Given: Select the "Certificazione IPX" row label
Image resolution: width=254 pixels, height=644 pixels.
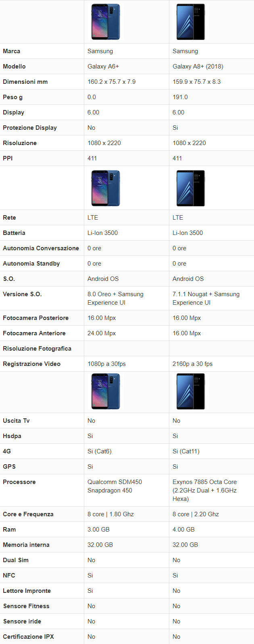Looking at the screenshot, I should (x=28, y=637).
